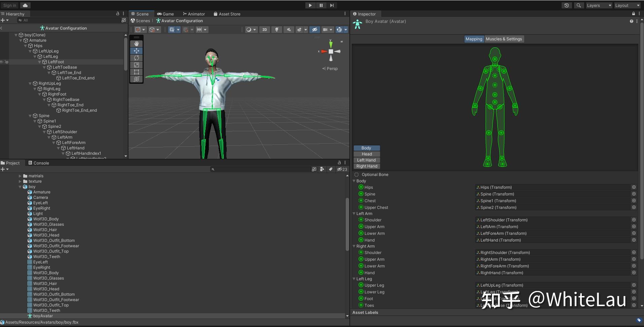
Task: Select the Rect transform tool
Action: pyautogui.click(x=136, y=72)
